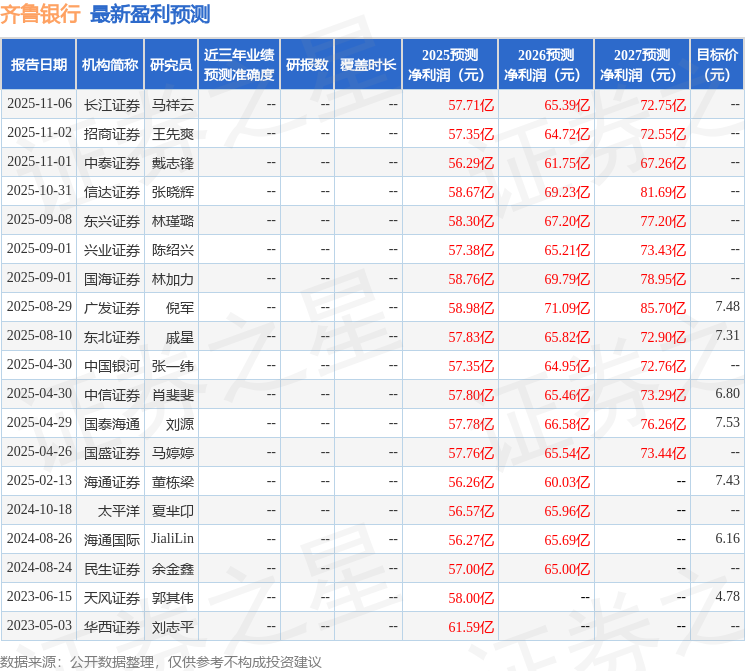
Task: Select the 国泰海通 institution cell
Action: [112, 424]
